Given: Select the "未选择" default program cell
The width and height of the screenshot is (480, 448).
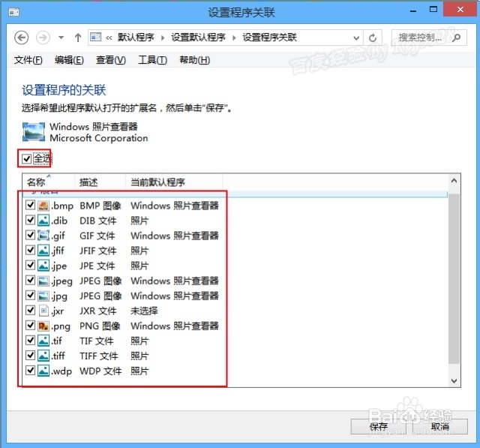Looking at the screenshot, I should coord(144,311).
